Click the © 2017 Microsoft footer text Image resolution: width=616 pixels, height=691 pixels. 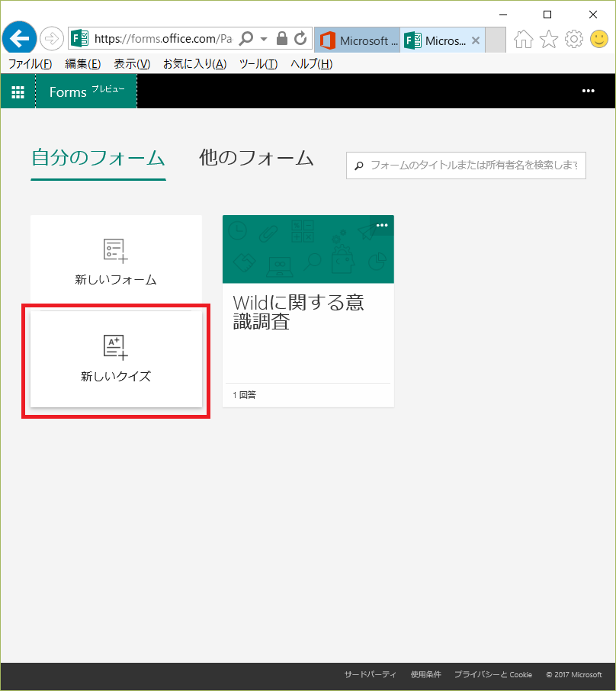pyautogui.click(x=574, y=674)
